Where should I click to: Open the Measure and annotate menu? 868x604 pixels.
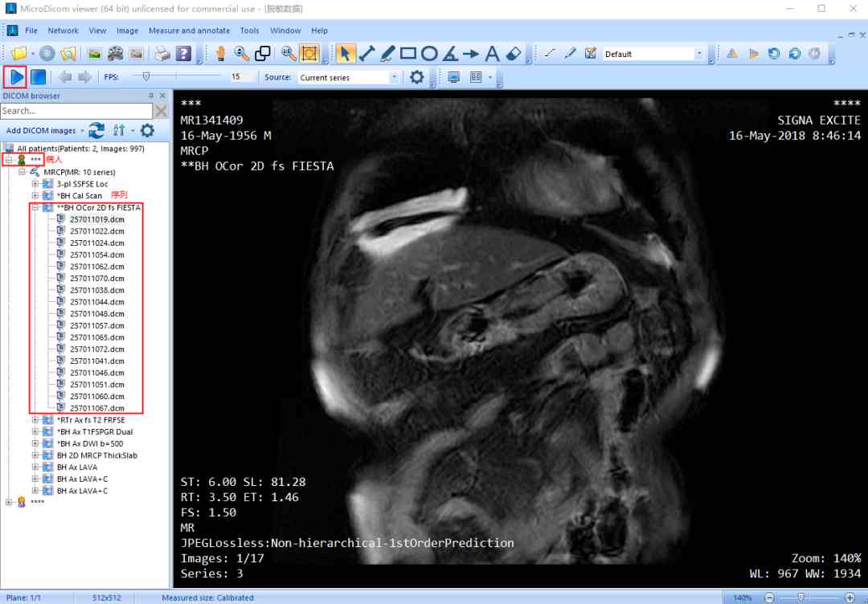(189, 31)
